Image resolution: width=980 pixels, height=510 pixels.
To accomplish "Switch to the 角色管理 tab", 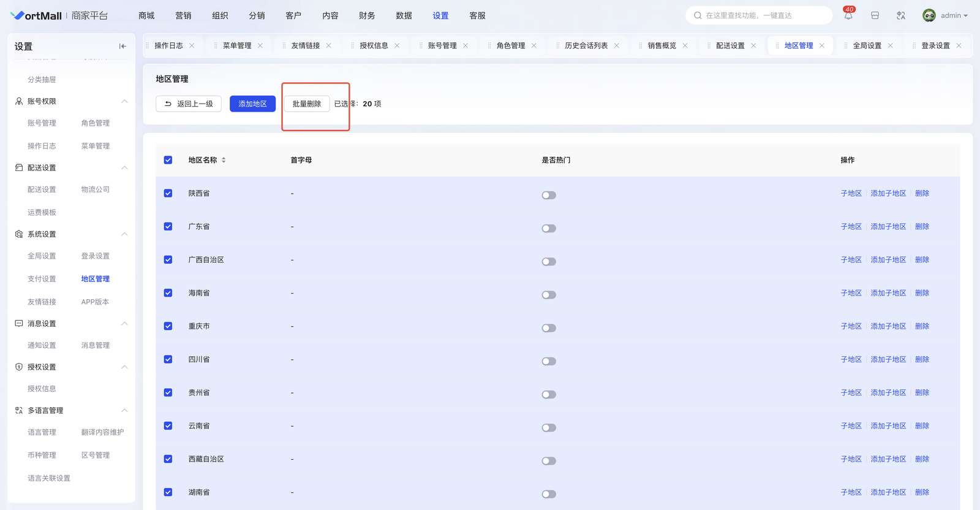I will (510, 46).
